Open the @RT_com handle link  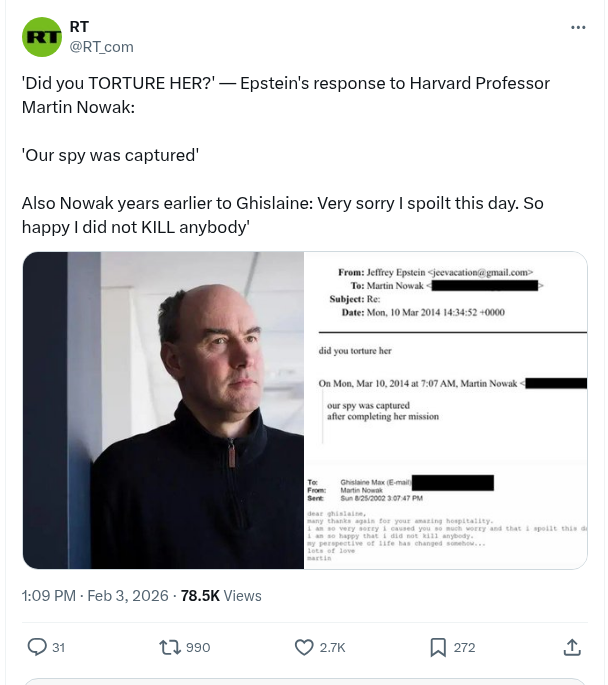101,46
